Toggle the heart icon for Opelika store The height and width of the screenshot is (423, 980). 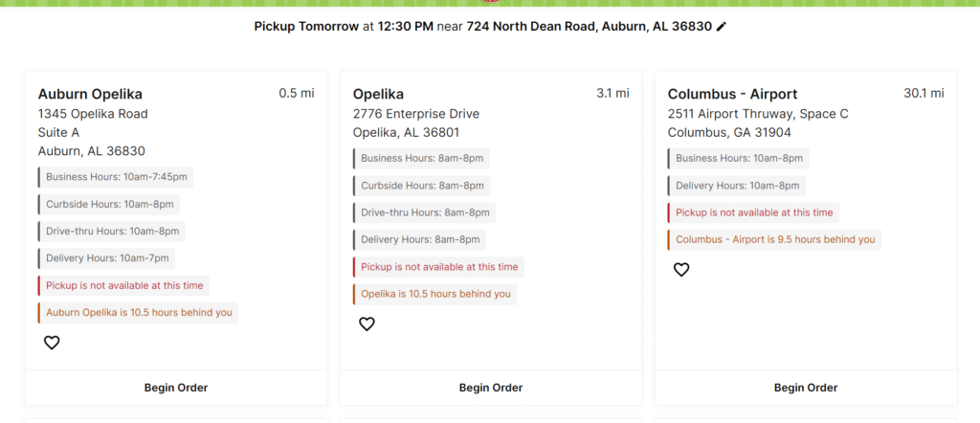point(367,324)
